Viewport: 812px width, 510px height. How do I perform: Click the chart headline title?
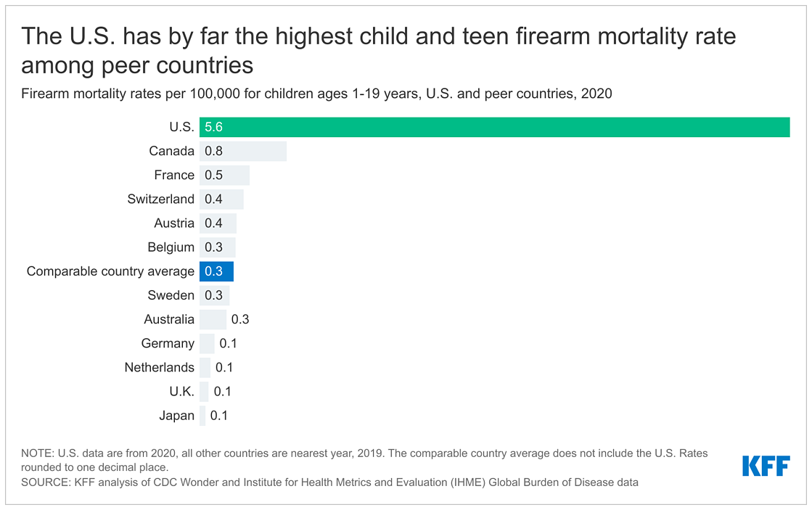377,51
